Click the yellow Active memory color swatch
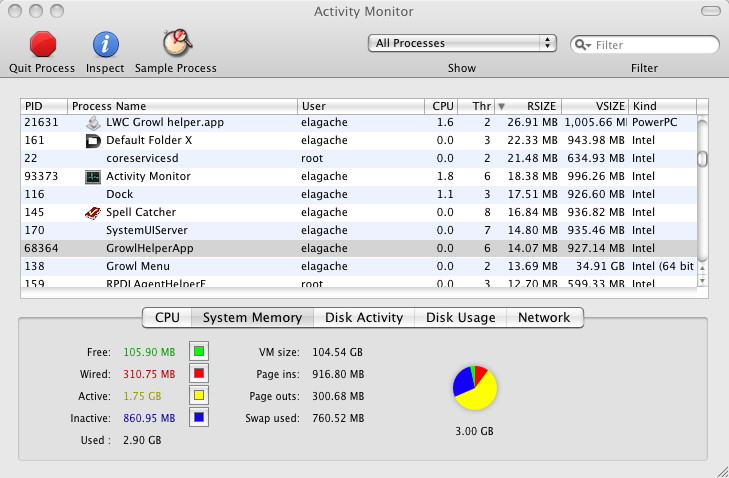 tap(199, 395)
